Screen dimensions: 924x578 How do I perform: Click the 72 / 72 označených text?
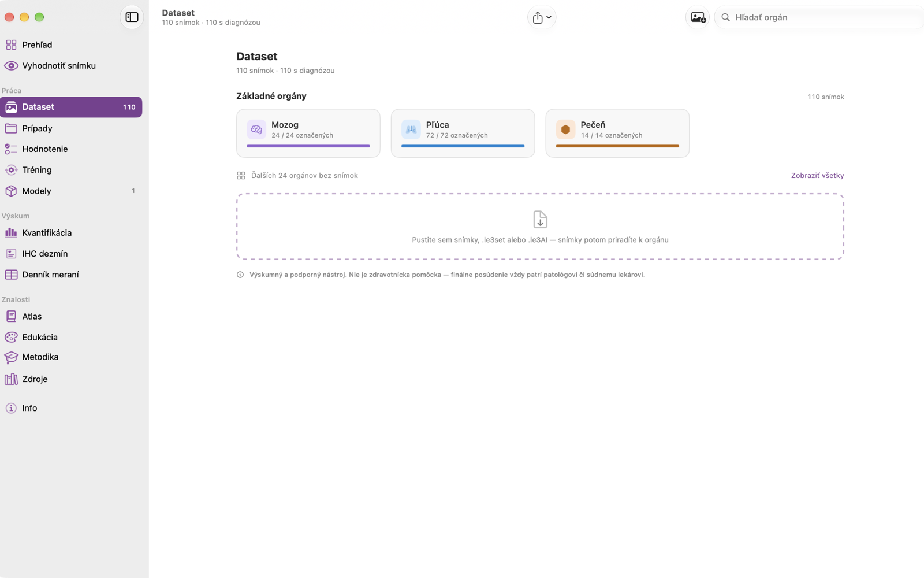click(x=457, y=135)
